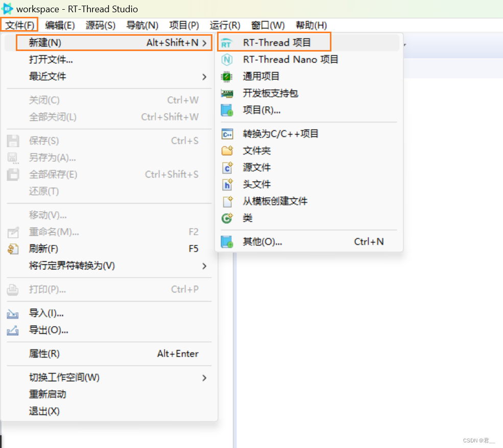This screenshot has width=503, height=448.
Task: Expand the 最近文件 submenu
Action: (x=47, y=77)
